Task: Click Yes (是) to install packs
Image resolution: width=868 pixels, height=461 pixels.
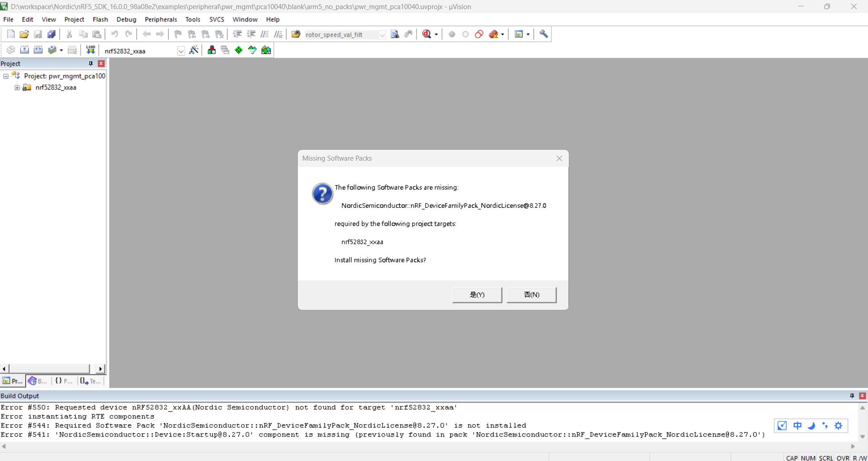Action: tap(477, 295)
